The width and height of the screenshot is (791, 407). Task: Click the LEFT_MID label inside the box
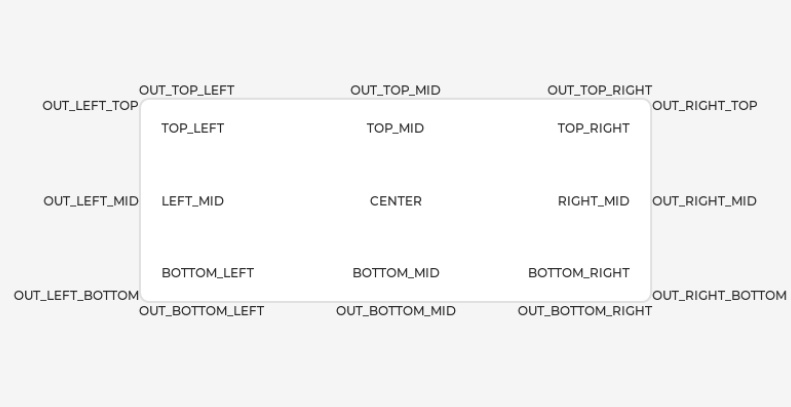(193, 201)
